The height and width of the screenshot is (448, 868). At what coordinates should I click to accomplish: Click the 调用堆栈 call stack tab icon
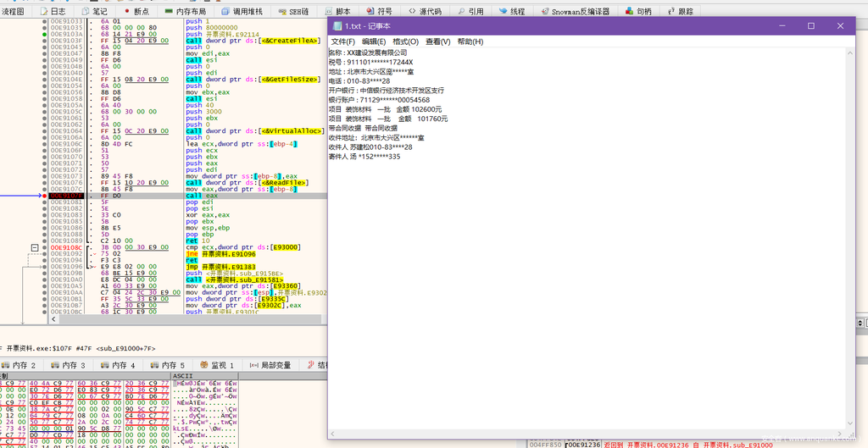pos(225,12)
